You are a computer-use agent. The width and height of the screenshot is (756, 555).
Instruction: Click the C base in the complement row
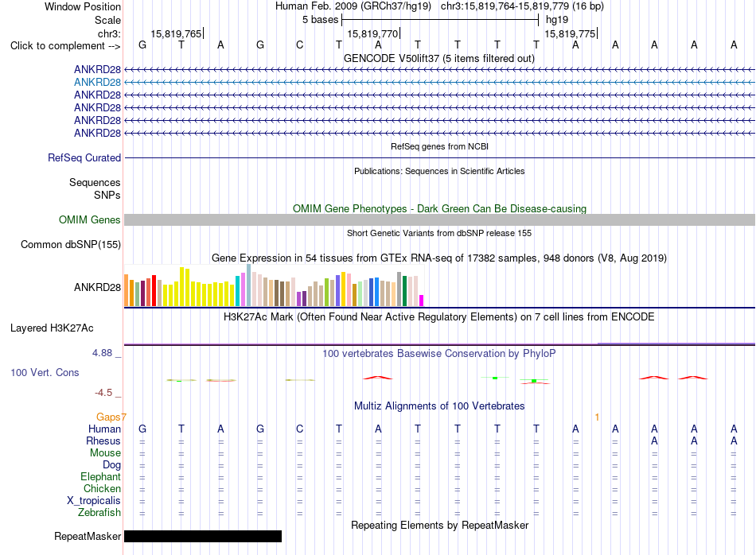click(x=299, y=45)
